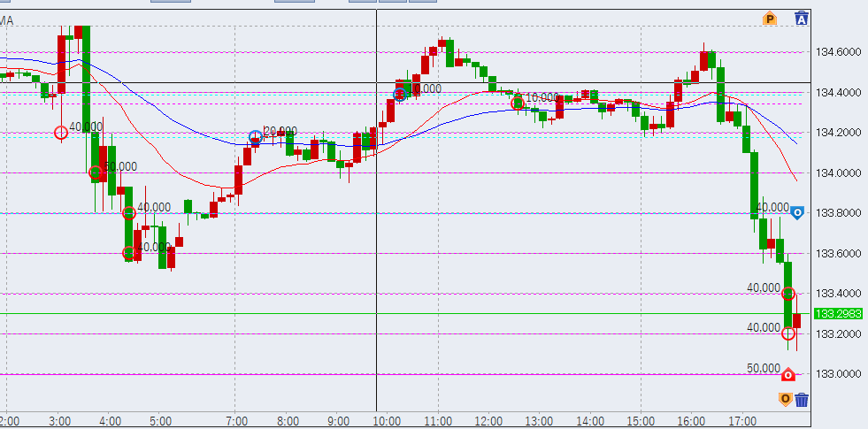The image size is (868, 429).
Task: Click red circle marker near 12:30 labeled 10,000
Action: pos(518,103)
